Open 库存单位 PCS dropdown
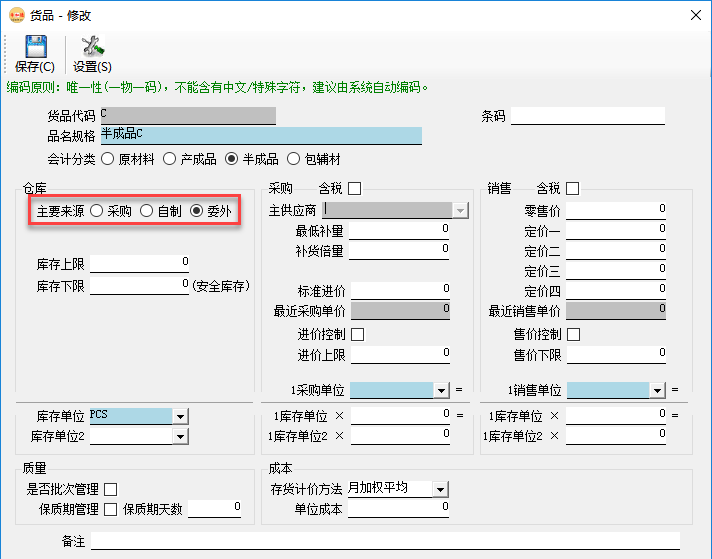The image size is (712, 559). point(181,416)
